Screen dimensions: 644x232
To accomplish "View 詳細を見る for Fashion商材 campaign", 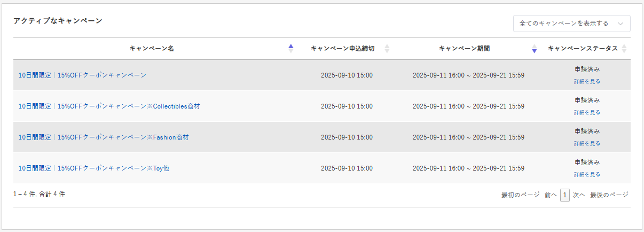I will tap(587, 144).
